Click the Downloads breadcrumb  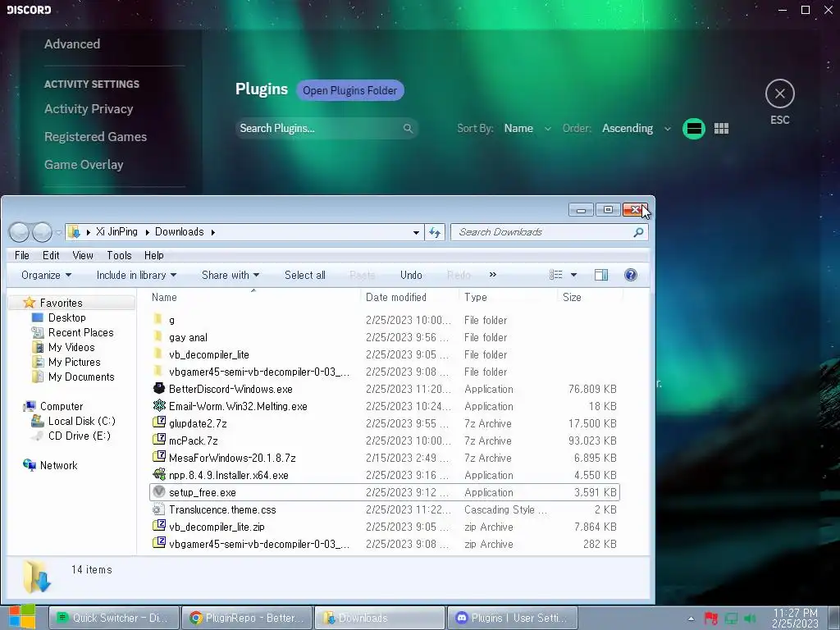(x=180, y=232)
